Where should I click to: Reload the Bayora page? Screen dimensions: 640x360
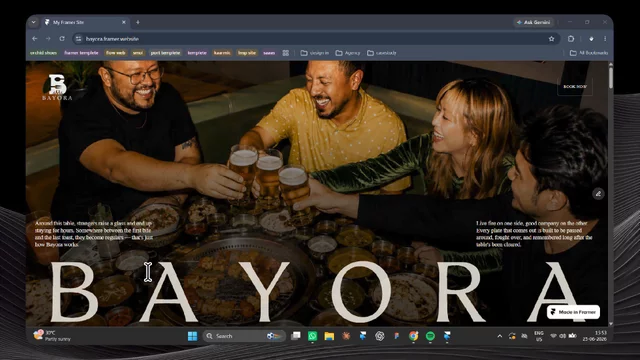62,39
